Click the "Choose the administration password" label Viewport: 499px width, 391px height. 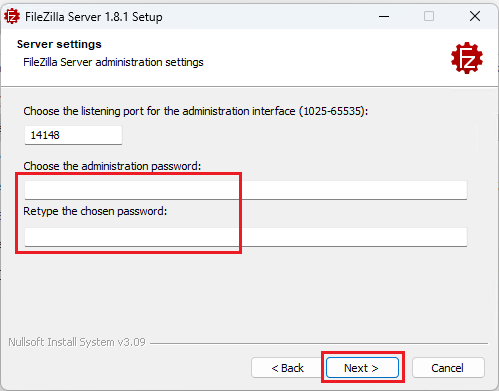click(112, 166)
